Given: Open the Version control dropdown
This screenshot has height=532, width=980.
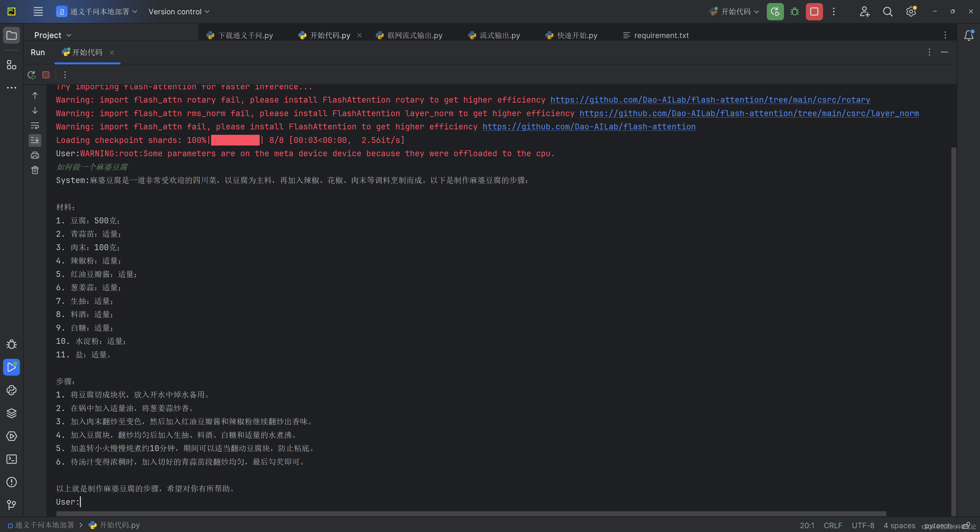Looking at the screenshot, I should point(179,11).
